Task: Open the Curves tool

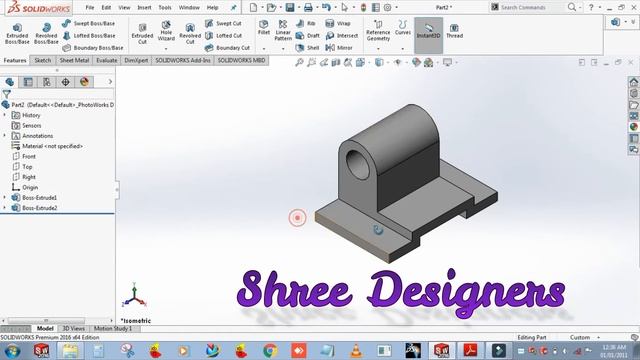Action: (402, 27)
